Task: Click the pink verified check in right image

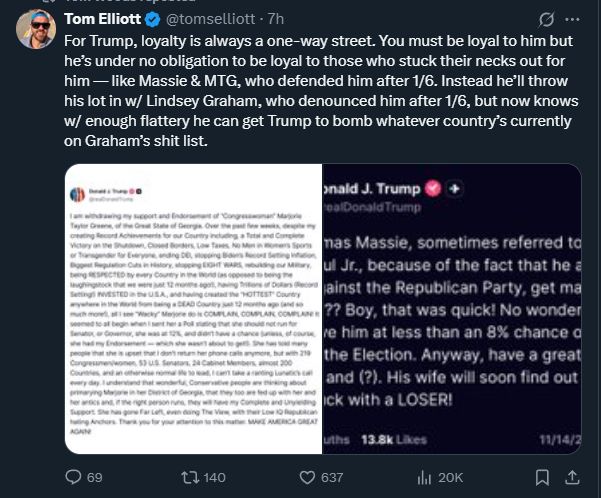Action: tap(433, 188)
